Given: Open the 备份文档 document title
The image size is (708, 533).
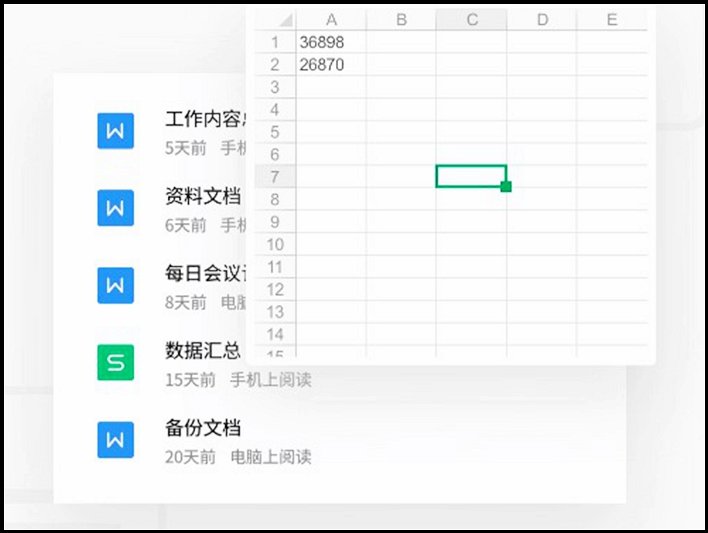Looking at the screenshot, I should pos(203,428).
